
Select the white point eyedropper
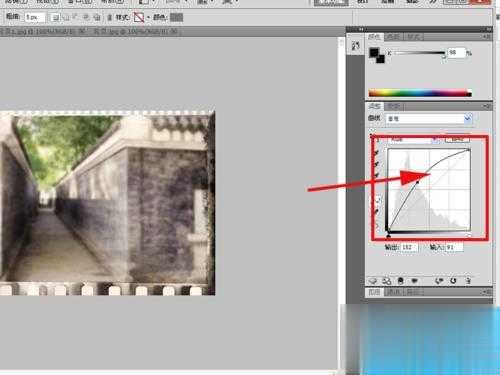[x=377, y=175]
